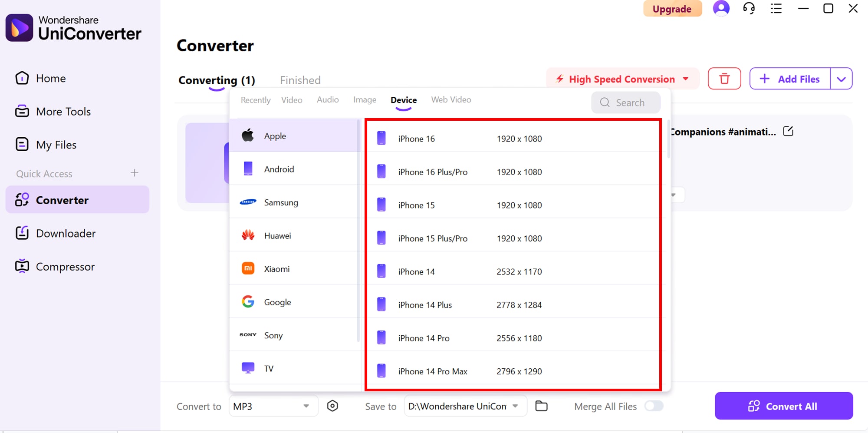Open the Converting (1) tab
This screenshot has height=433, width=868.
click(217, 80)
